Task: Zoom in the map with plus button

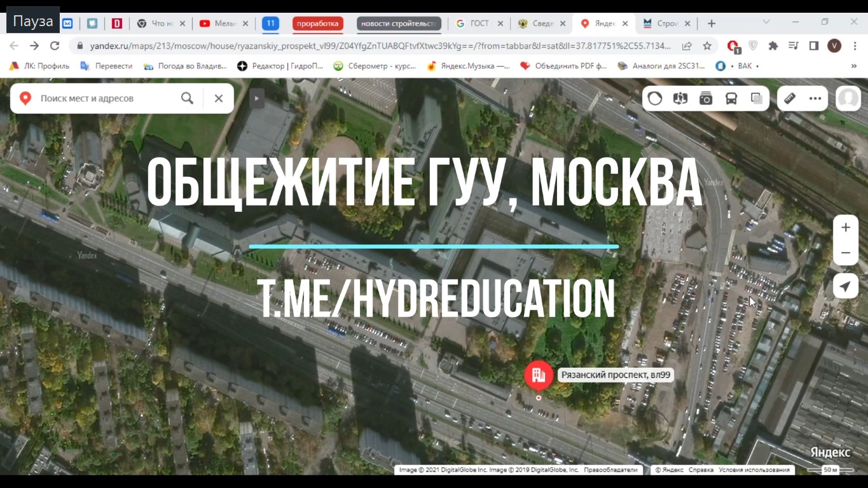Action: tap(846, 228)
